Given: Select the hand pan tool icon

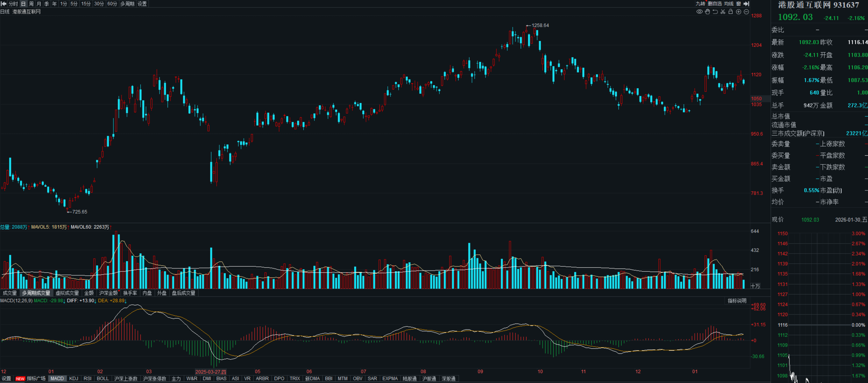Looking at the screenshot, I should coord(707,12).
